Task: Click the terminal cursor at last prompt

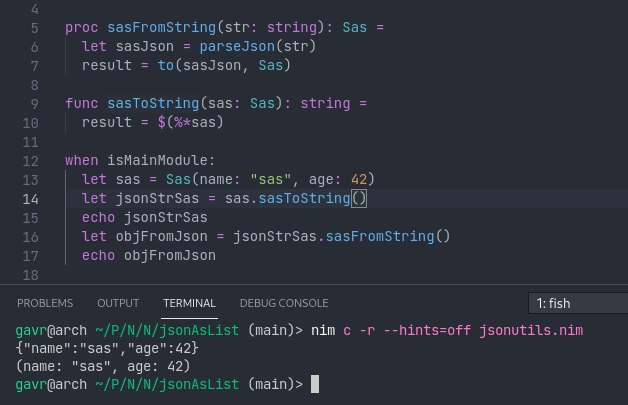Action: pos(315,384)
